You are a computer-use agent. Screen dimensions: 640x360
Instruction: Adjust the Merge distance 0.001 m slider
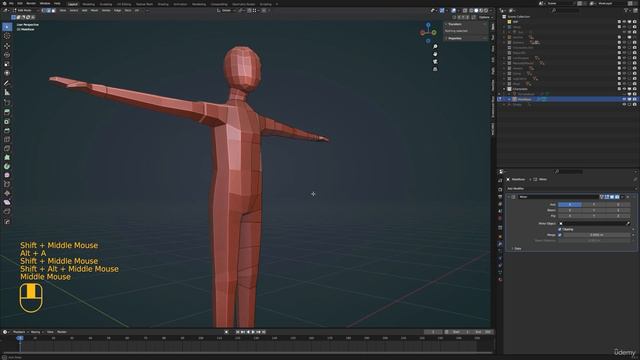596,235
